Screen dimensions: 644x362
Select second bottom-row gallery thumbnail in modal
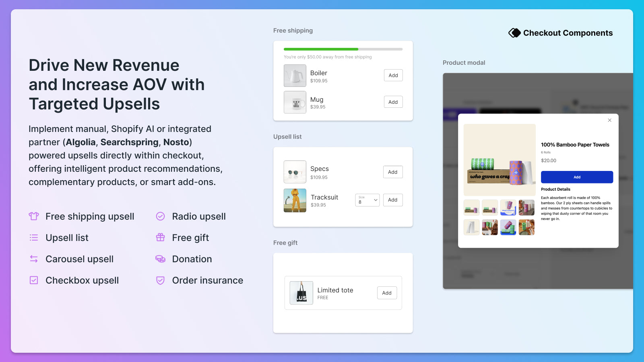click(x=490, y=227)
